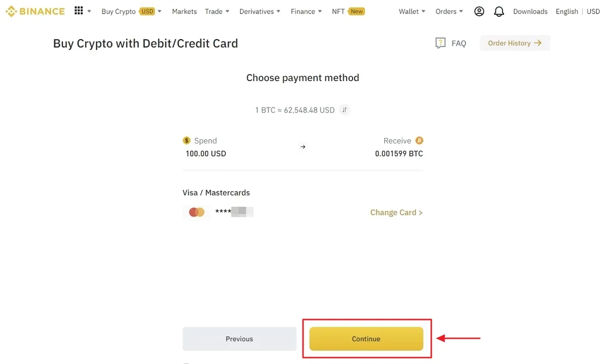Open the notifications bell
609x364 pixels.
(x=499, y=11)
